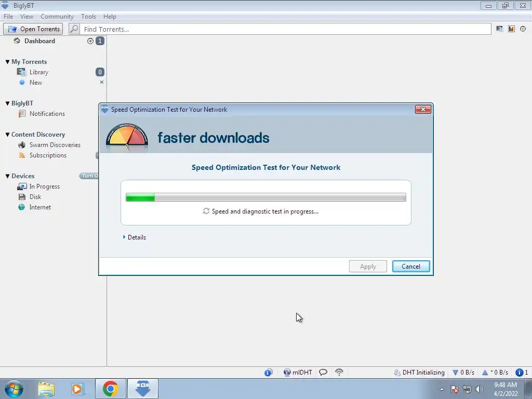Show hidden system tray icons
The width and height of the screenshot is (532, 399).
pyautogui.click(x=442, y=389)
